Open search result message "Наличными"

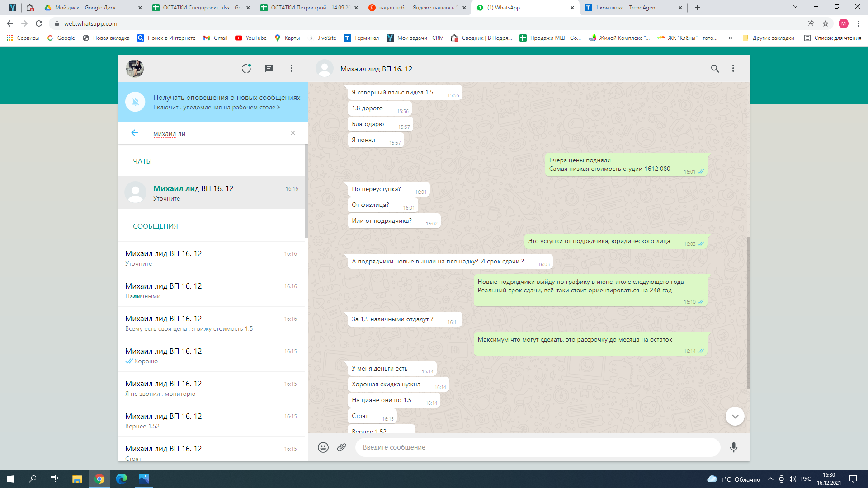212,291
